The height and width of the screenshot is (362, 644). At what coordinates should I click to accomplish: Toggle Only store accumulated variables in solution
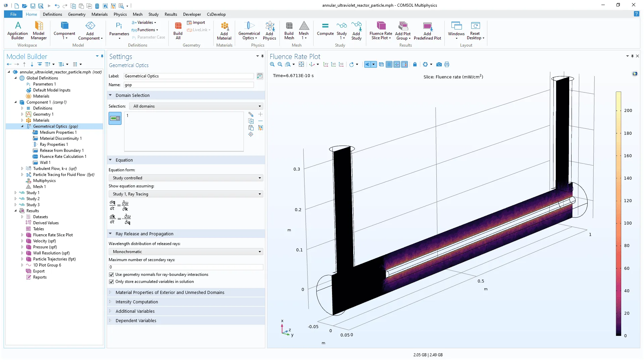pos(111,282)
